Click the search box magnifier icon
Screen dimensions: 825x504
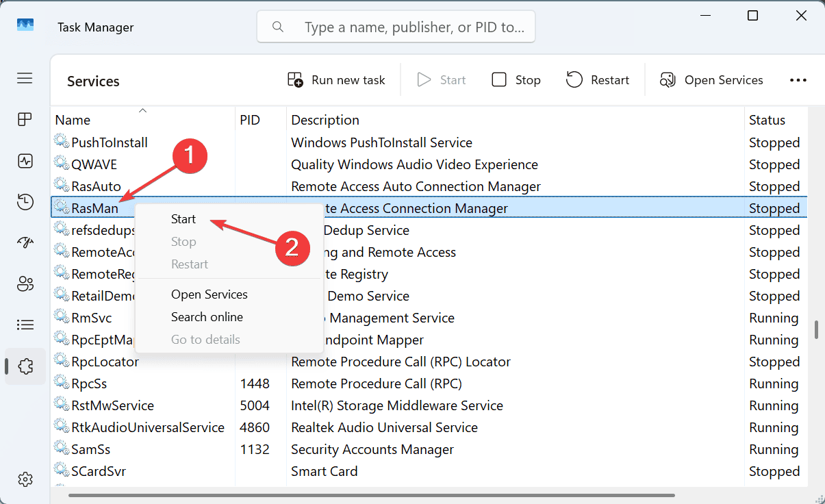point(277,27)
